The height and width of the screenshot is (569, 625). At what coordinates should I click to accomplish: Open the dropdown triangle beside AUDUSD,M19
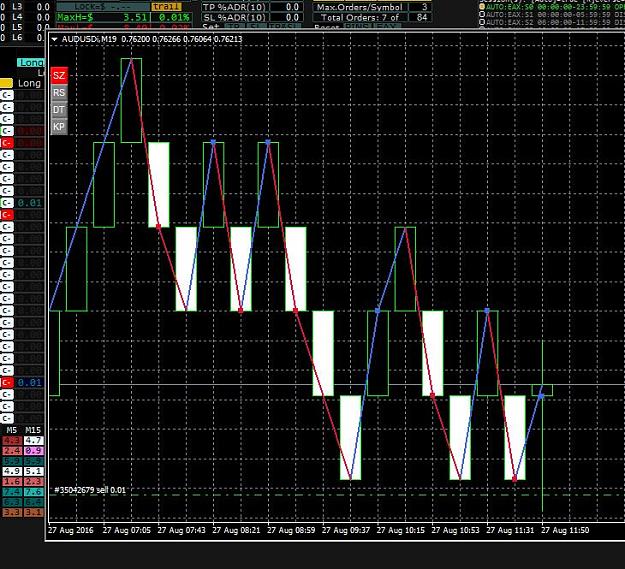55,39
